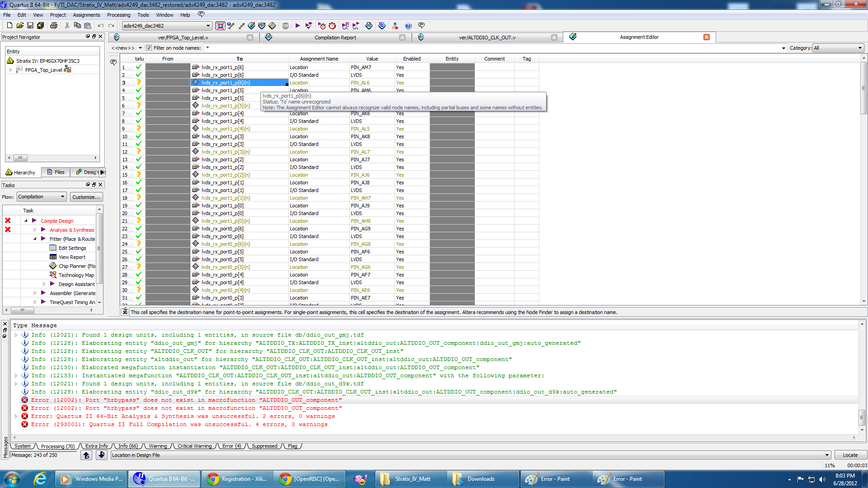Expand the FPGA_Top_Level hierarchy entity

point(10,70)
